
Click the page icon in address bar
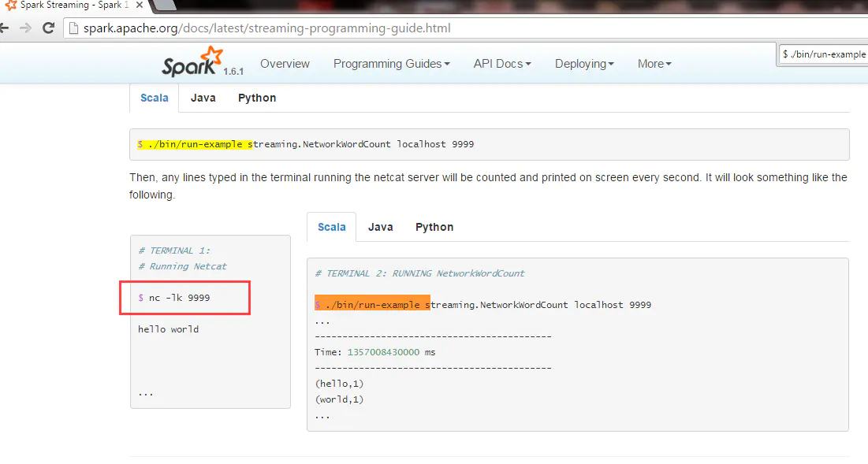pos(73,28)
